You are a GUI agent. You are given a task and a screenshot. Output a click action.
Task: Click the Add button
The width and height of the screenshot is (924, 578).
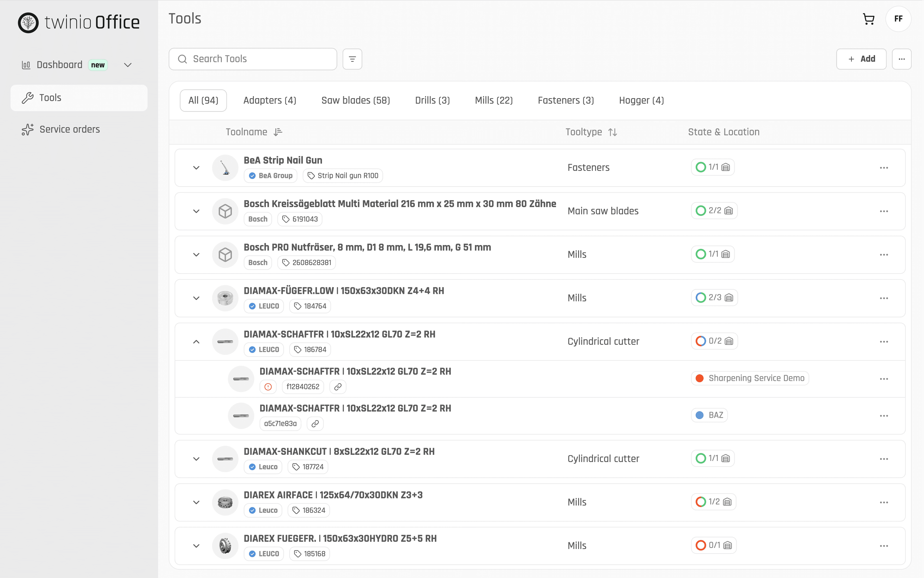(861, 59)
